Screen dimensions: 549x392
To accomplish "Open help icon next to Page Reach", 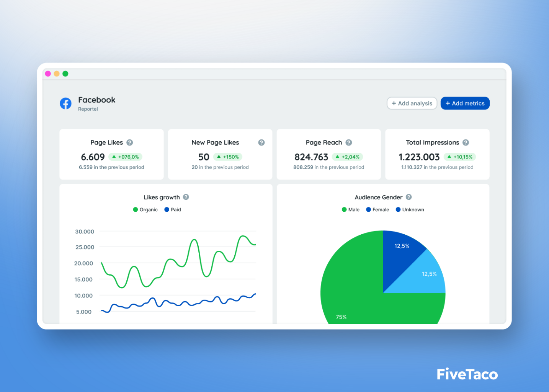I will pyautogui.click(x=349, y=142).
